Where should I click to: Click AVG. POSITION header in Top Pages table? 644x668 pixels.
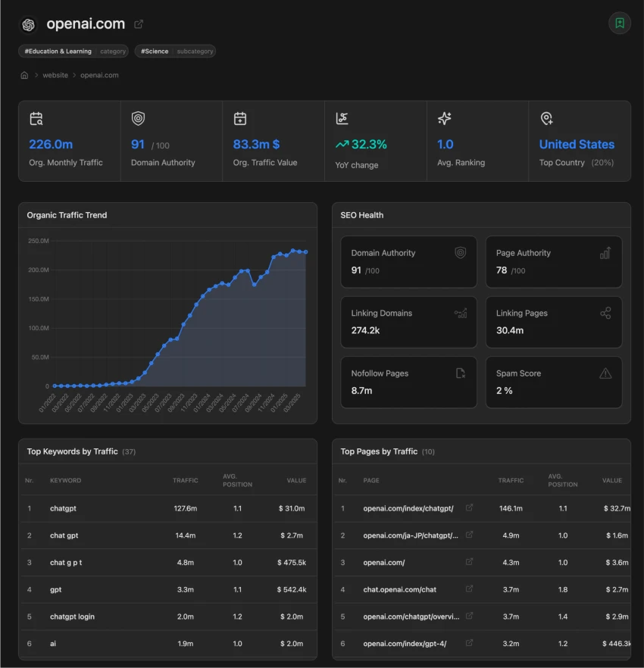(563, 480)
